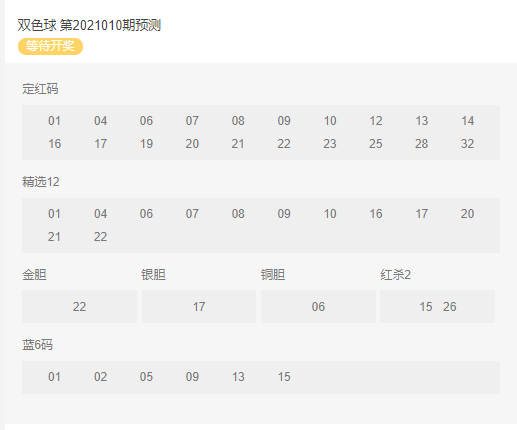The width and height of the screenshot is (517, 430).
Task: Select number 20 in 精选12 first row
Action: (x=467, y=214)
